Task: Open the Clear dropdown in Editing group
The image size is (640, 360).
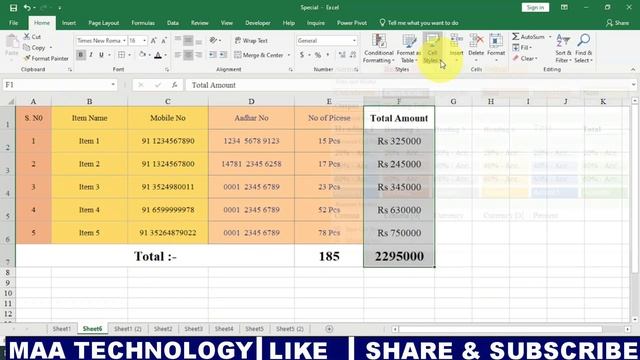Action: [x=526, y=59]
